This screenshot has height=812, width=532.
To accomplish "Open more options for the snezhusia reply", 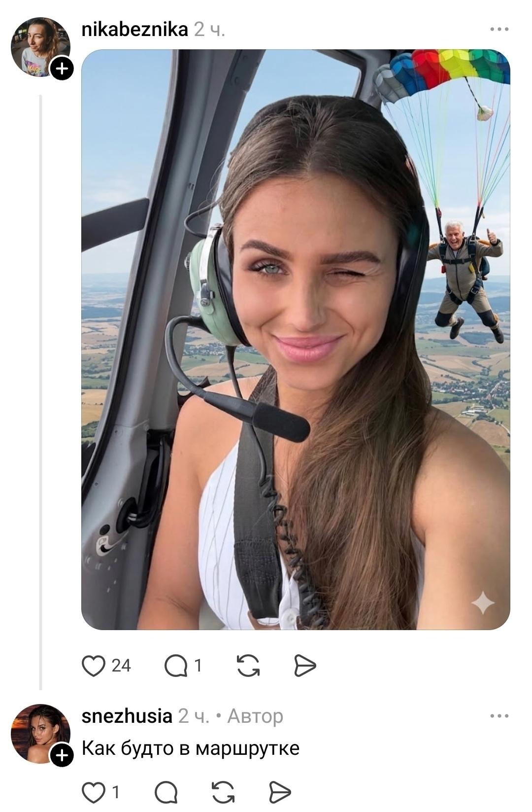I will [499, 716].
